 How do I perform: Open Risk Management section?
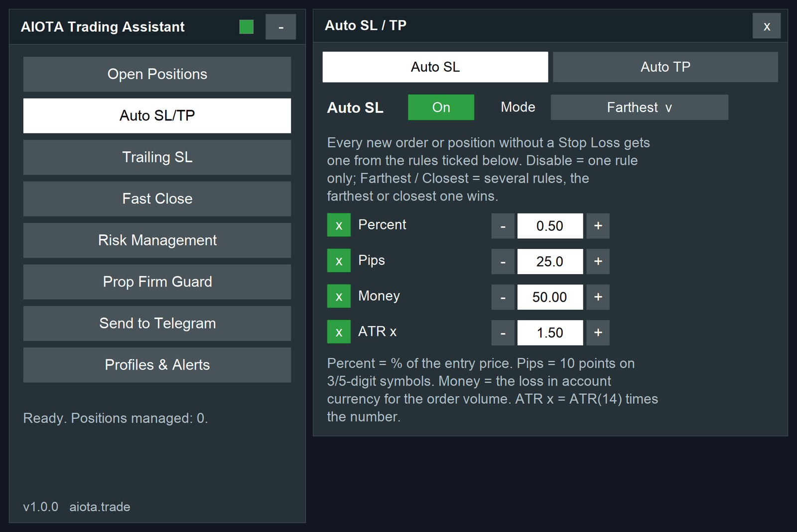(157, 240)
